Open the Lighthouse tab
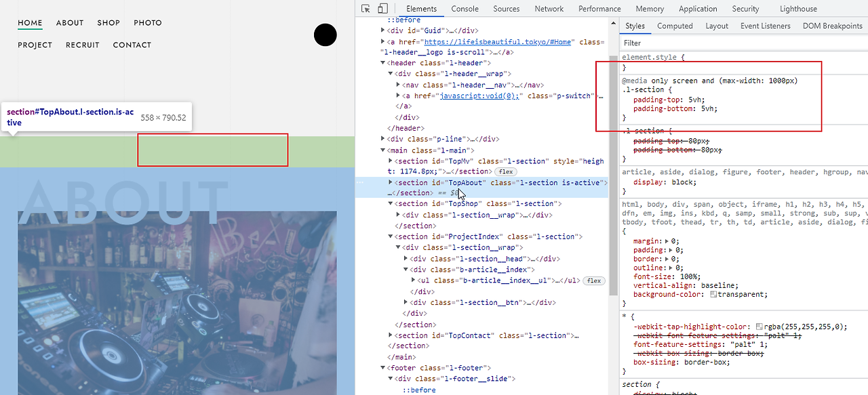868x395 pixels. tap(798, 9)
